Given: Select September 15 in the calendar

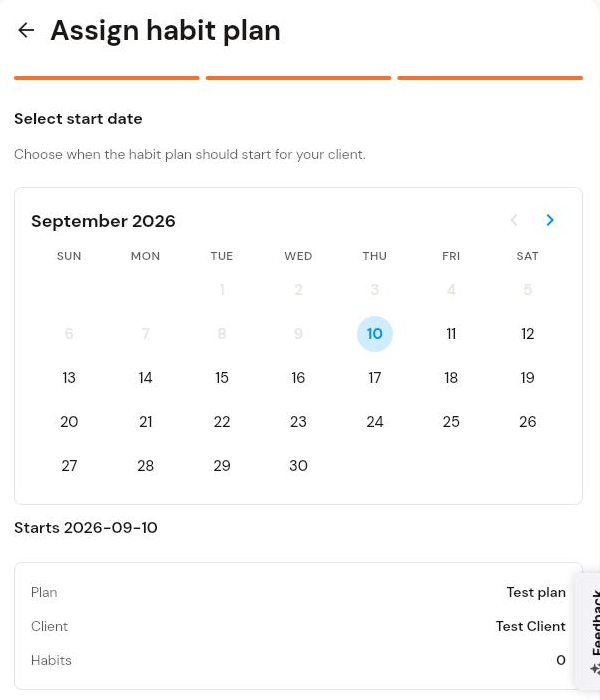Looking at the screenshot, I should 222,378.
